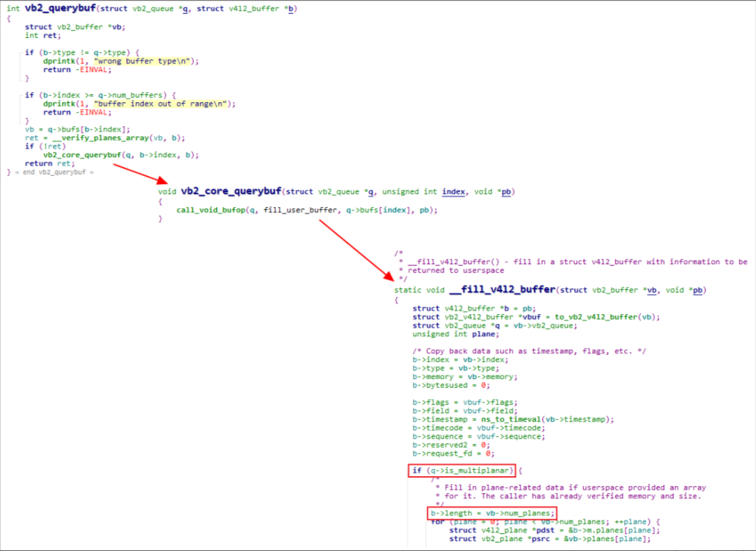The width and height of the screenshot is (756, 551).
Task: Click the 'struct vb2_queue *q = vb->vb2_queue;' line
Action: click(x=495, y=325)
